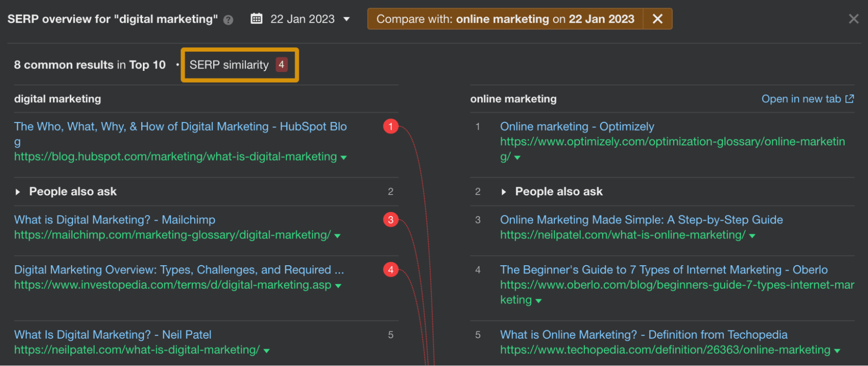Viewport: 868px width, 366px height.
Task: Click red position badge number 1
Action: pos(390,126)
